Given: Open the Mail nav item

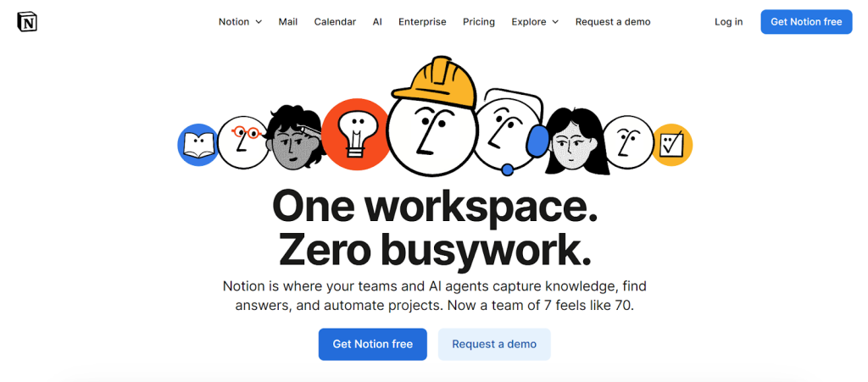Looking at the screenshot, I should (288, 22).
